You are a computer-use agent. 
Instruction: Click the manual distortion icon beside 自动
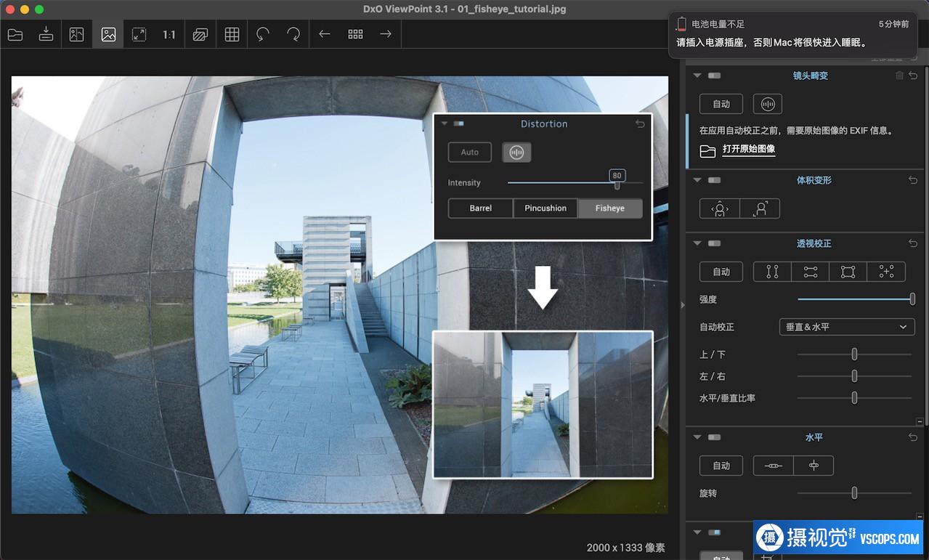pyautogui.click(x=767, y=104)
